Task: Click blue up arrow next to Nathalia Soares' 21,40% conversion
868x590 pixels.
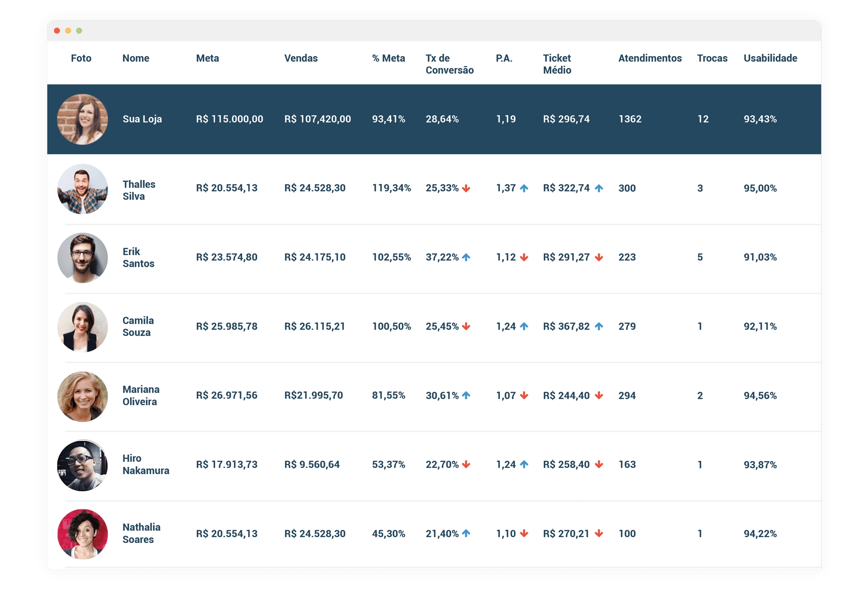Action: (466, 533)
